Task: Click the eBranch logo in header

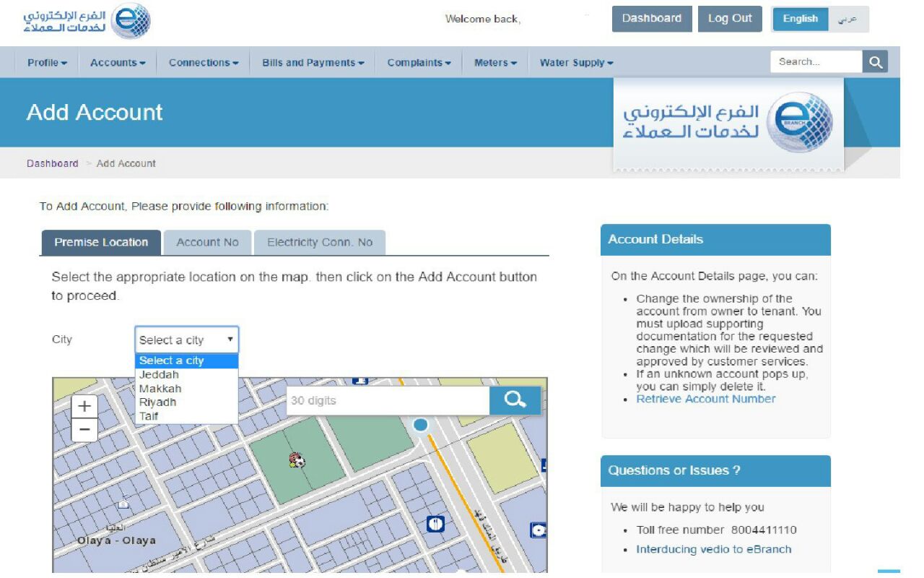Action: pyautogui.click(x=87, y=20)
